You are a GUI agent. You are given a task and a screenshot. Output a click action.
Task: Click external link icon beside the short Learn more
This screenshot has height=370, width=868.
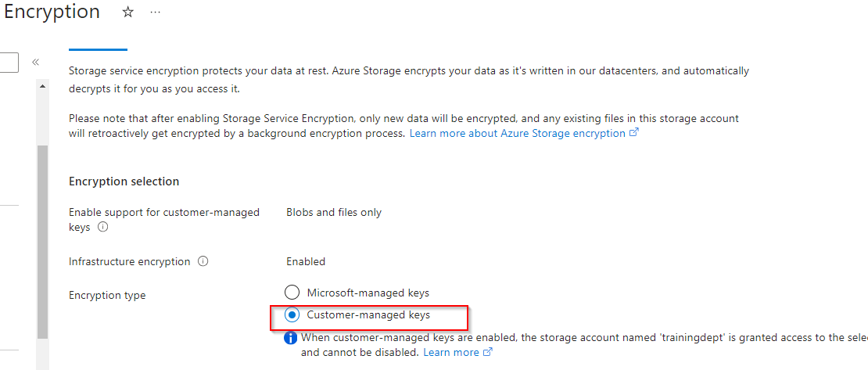tap(488, 353)
